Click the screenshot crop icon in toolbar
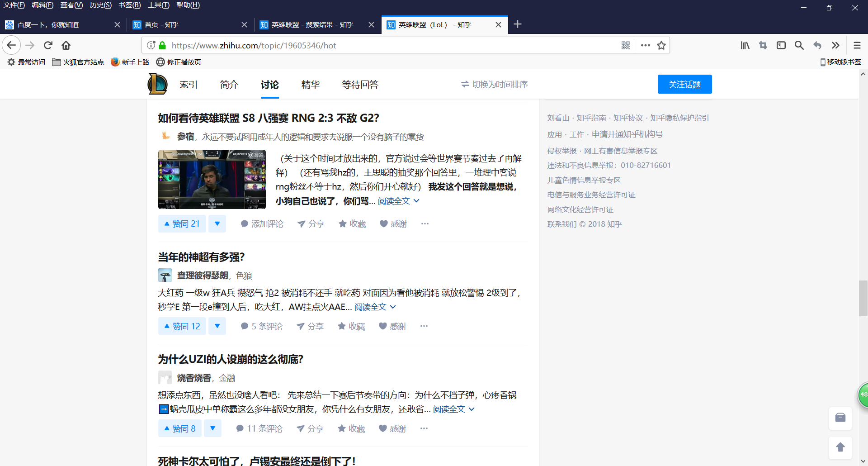Image resolution: width=868 pixels, height=466 pixels. (x=763, y=45)
